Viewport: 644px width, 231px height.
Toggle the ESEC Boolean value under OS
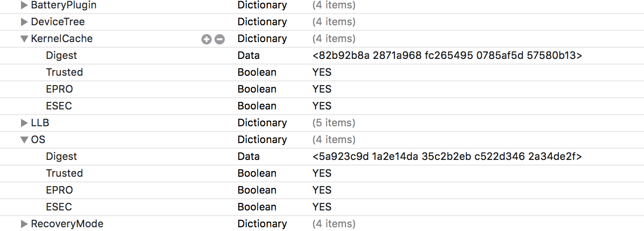322,207
